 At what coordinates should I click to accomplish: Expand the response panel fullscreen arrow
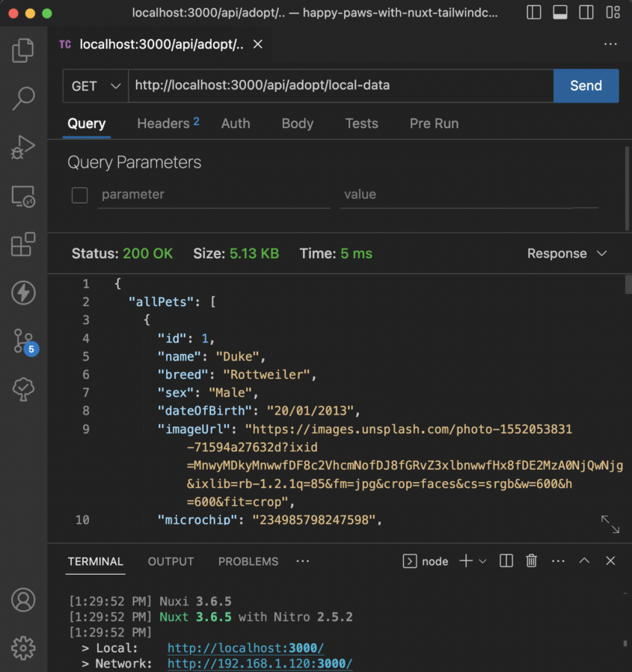610,525
